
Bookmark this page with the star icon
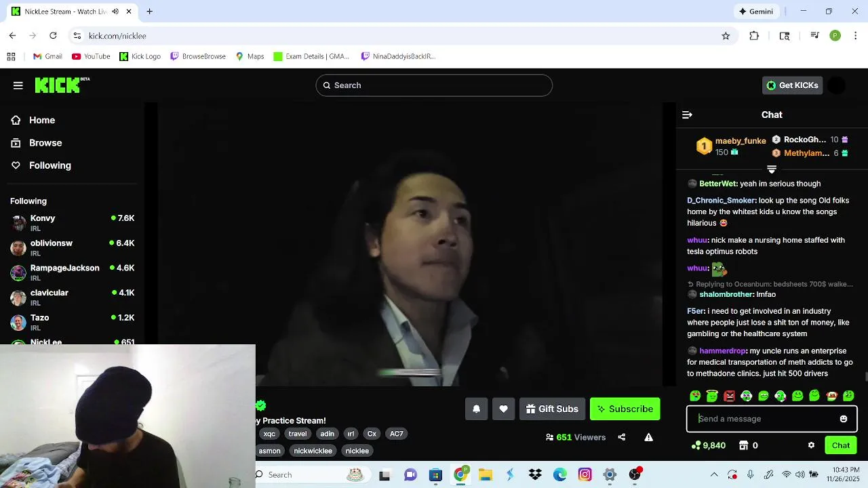click(x=726, y=36)
